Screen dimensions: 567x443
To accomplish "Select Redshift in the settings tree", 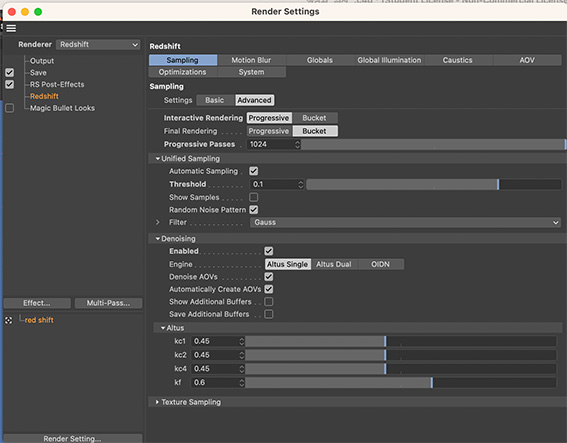I will (44, 96).
